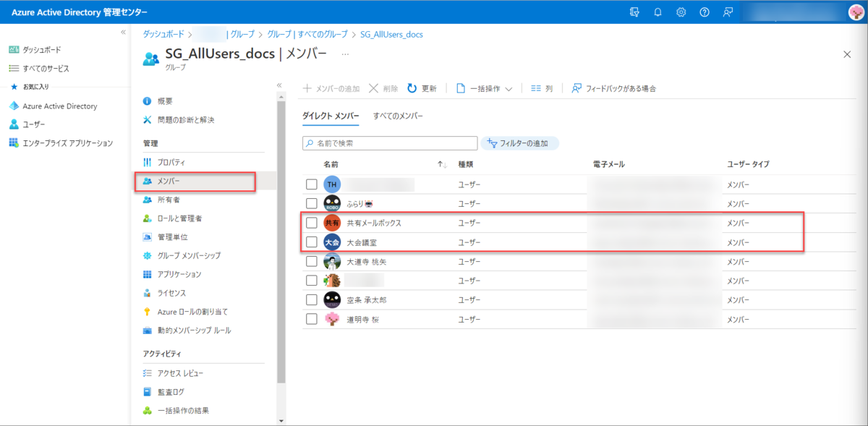Click フィードバックがある場合

(x=613, y=88)
